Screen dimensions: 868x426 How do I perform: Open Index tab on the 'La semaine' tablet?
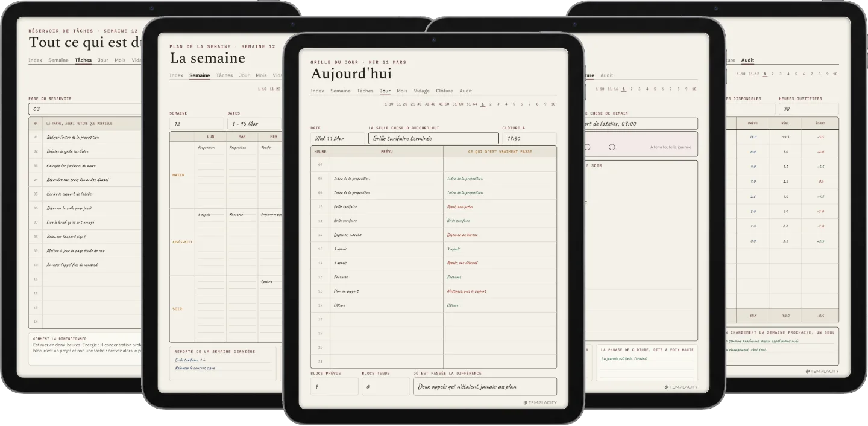177,75
